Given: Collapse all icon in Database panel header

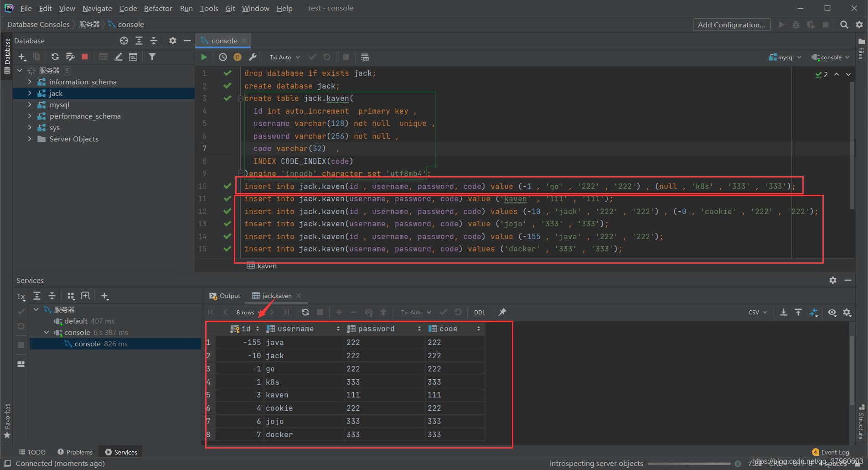Looking at the screenshot, I should (x=154, y=41).
